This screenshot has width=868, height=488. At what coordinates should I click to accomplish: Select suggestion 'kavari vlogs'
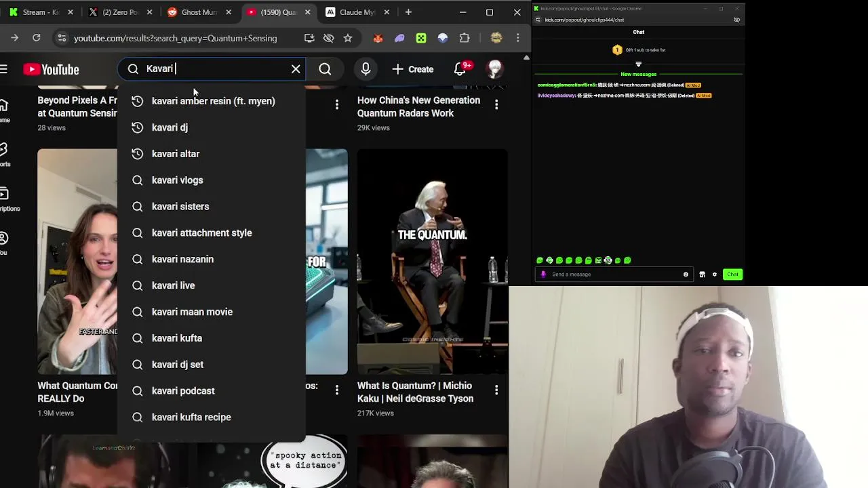tap(212, 180)
